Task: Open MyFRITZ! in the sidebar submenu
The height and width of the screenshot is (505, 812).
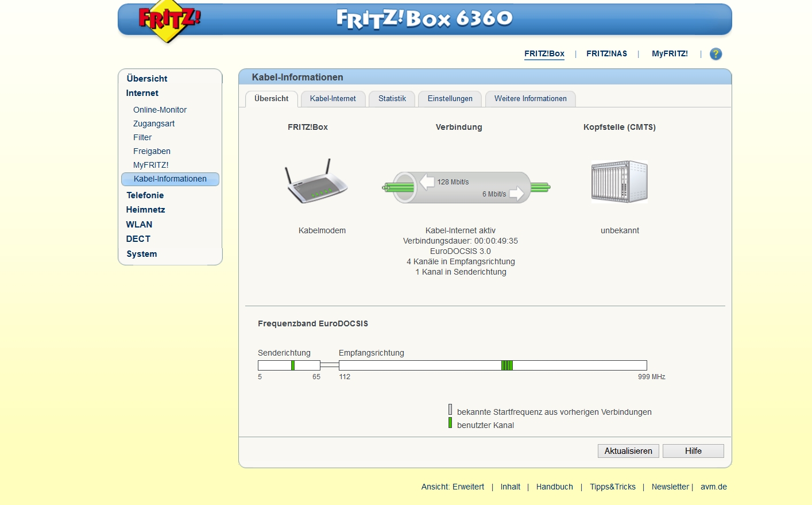Action: tap(151, 165)
